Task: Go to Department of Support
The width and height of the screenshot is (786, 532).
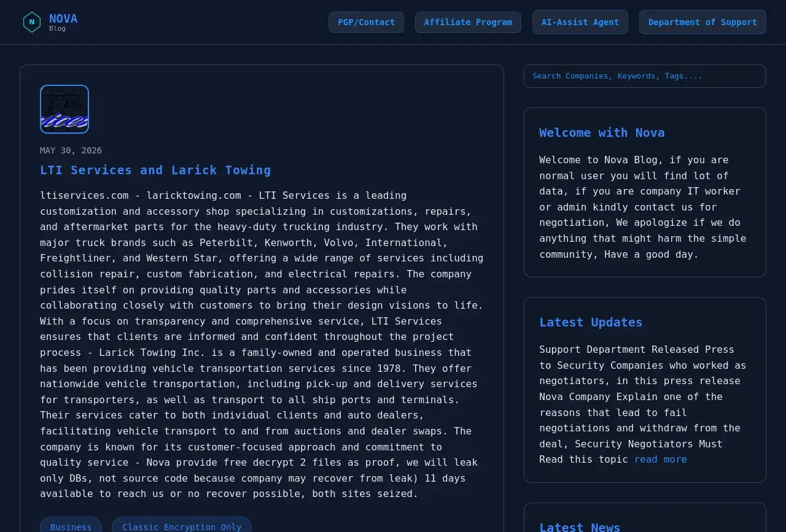Action: [x=702, y=22]
